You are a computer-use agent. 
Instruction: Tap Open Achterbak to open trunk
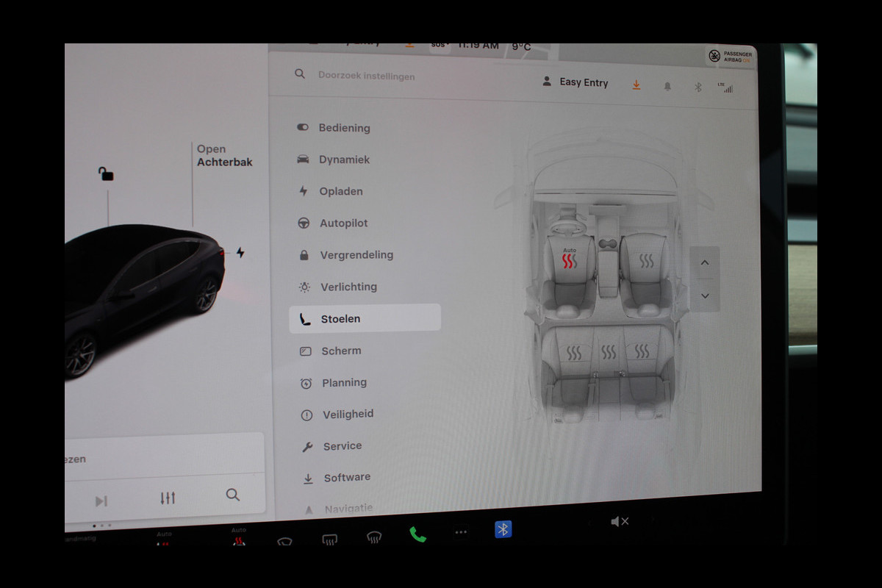[223, 156]
